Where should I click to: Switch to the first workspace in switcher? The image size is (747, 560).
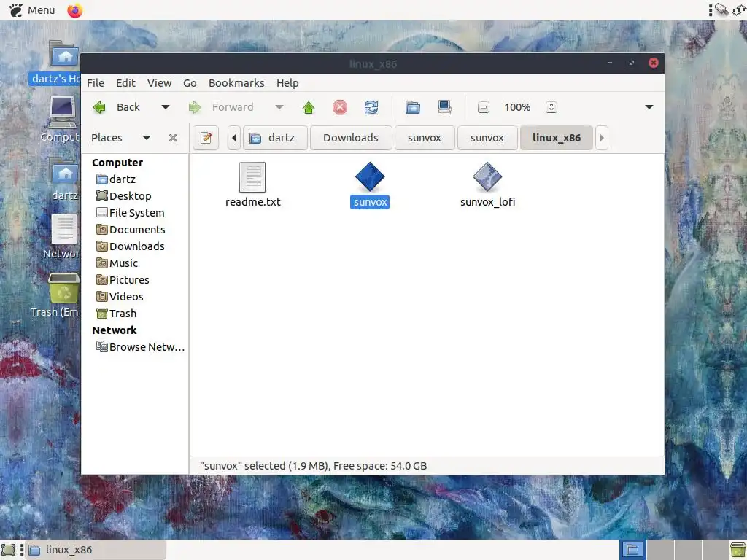(x=632, y=550)
